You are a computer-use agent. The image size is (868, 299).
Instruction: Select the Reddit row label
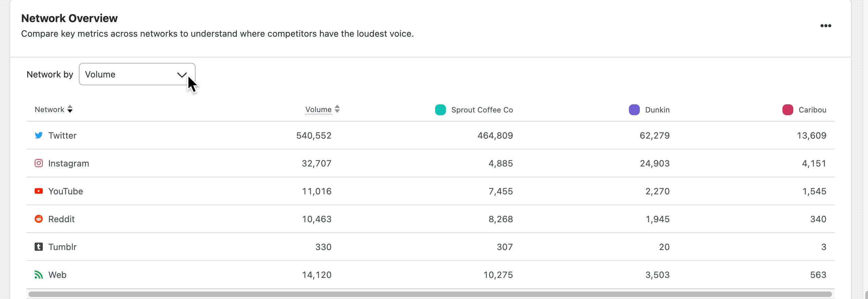61,219
